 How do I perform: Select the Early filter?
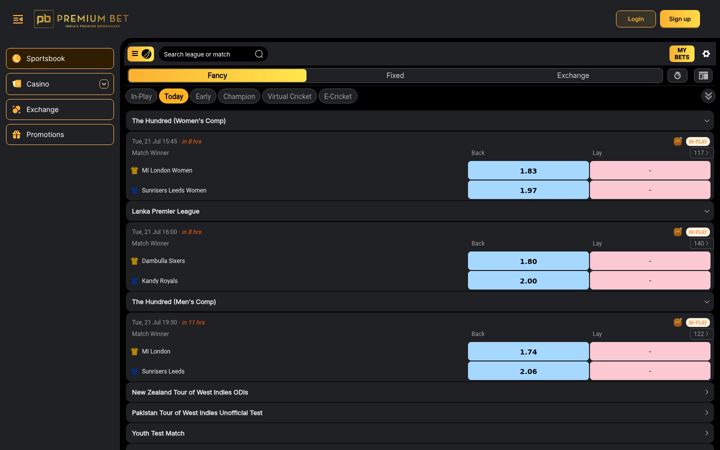pos(203,96)
